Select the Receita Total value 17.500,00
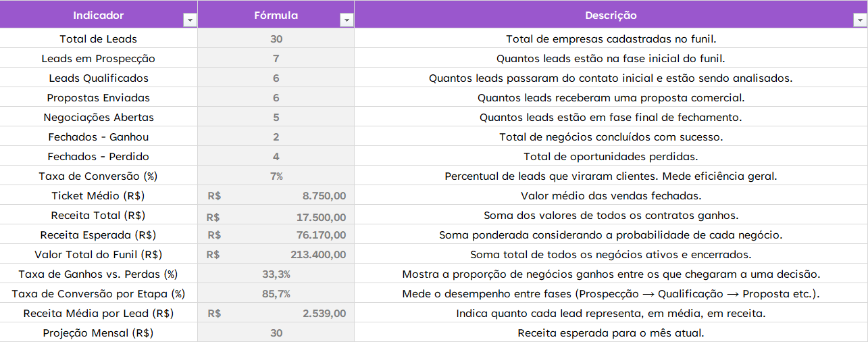 click(321, 217)
